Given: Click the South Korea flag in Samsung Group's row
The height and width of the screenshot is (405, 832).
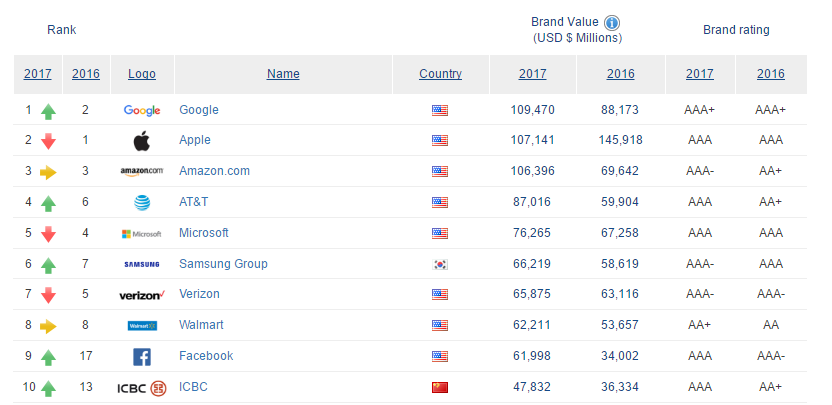Looking at the screenshot, I should click(x=440, y=264).
